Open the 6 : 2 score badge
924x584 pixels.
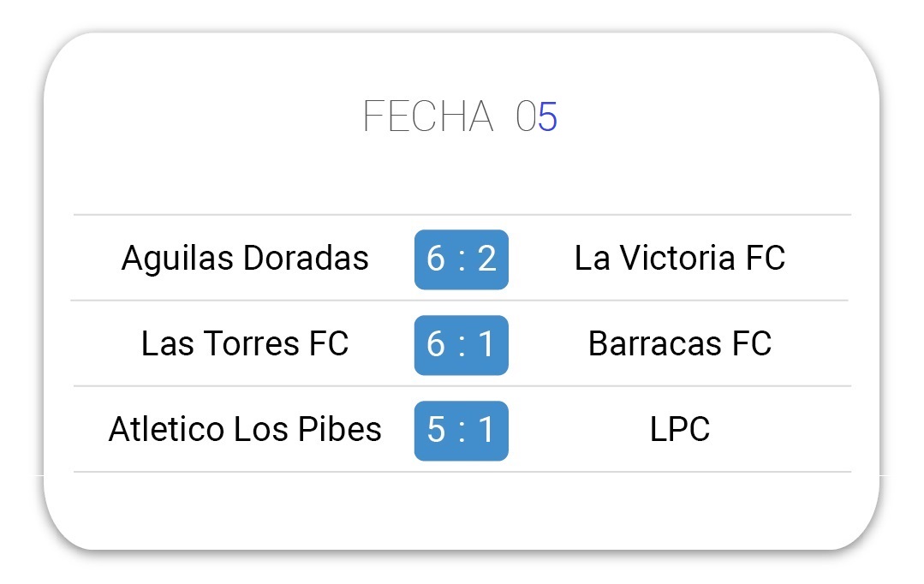[x=462, y=259]
